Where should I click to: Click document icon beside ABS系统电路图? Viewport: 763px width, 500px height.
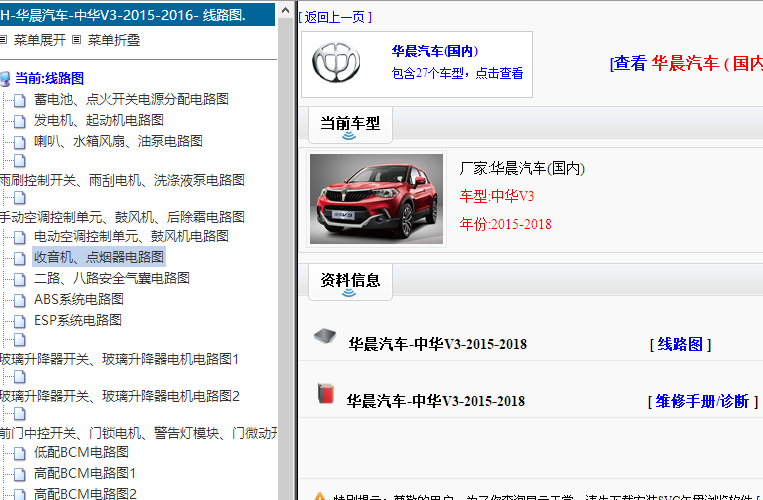[19, 300]
